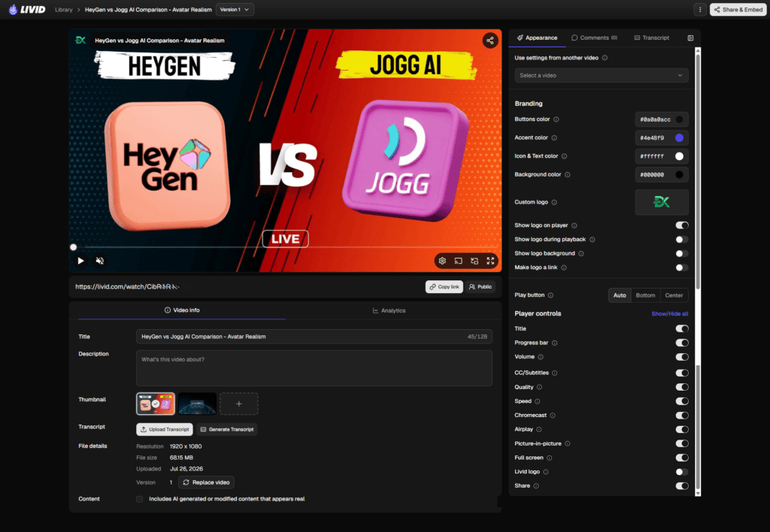Image resolution: width=770 pixels, height=532 pixels.
Task: Open player settings gear icon
Action: pos(442,261)
